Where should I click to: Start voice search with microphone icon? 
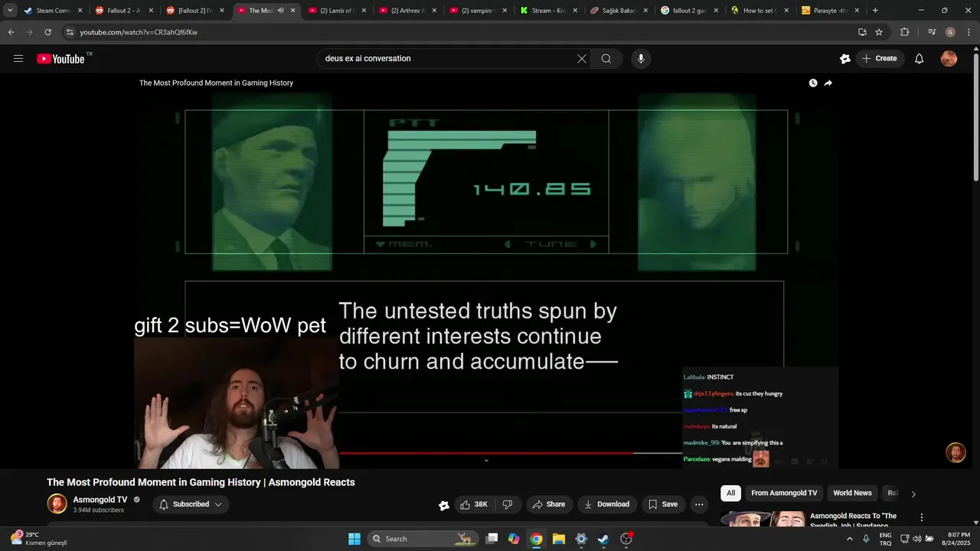point(641,59)
